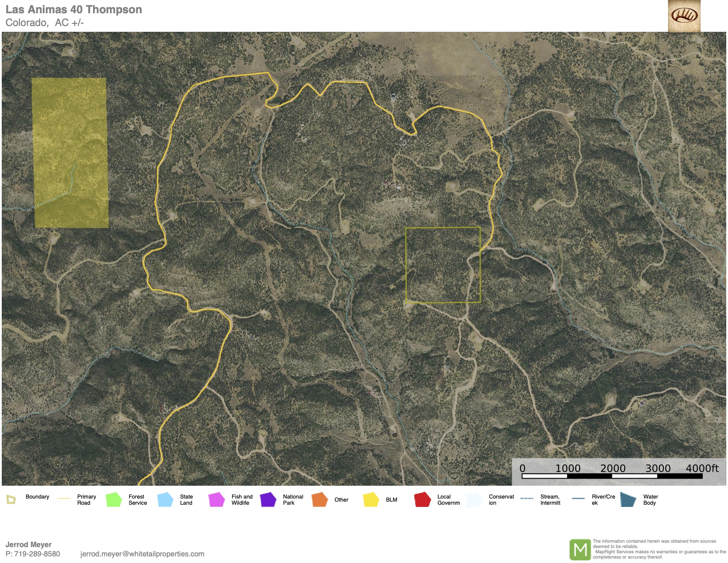The width and height of the screenshot is (728, 563).
Task: Click the Las Animas 40 Thompson title
Action: click(74, 10)
